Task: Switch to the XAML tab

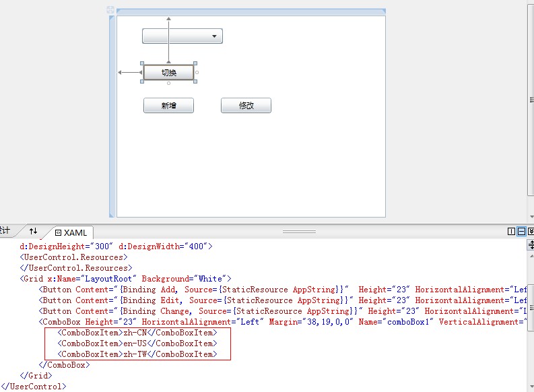Action: click(71, 232)
